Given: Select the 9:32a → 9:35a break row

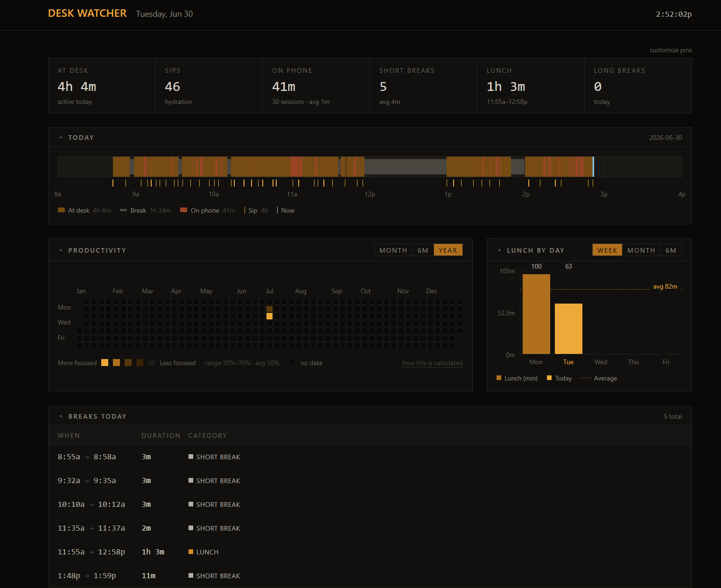Looking at the screenshot, I should coord(370,480).
